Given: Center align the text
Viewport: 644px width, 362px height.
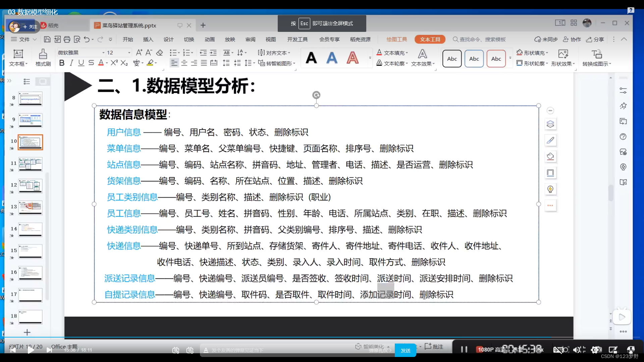Looking at the screenshot, I should [x=184, y=63].
